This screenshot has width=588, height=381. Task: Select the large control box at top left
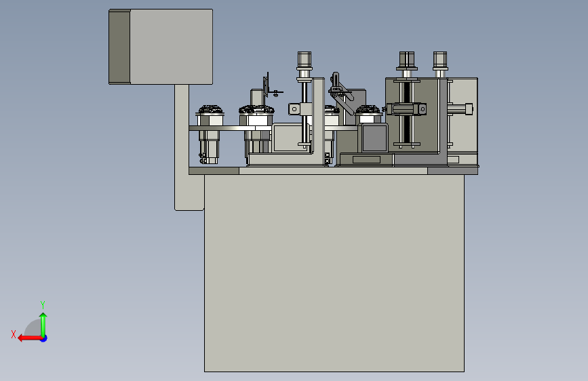[161, 47]
